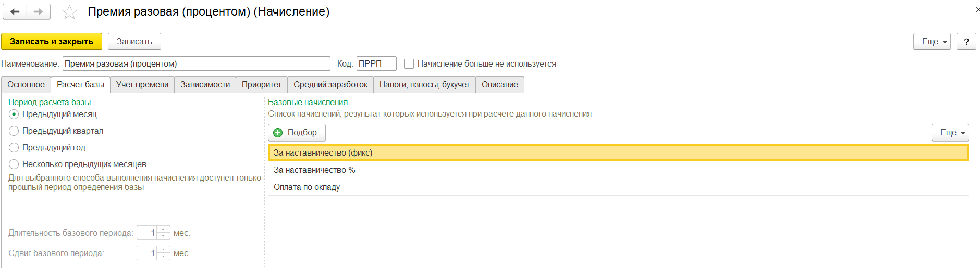The image size is (980, 268).
Task: Select Предыдущий квартал radio option
Action: (x=14, y=131)
